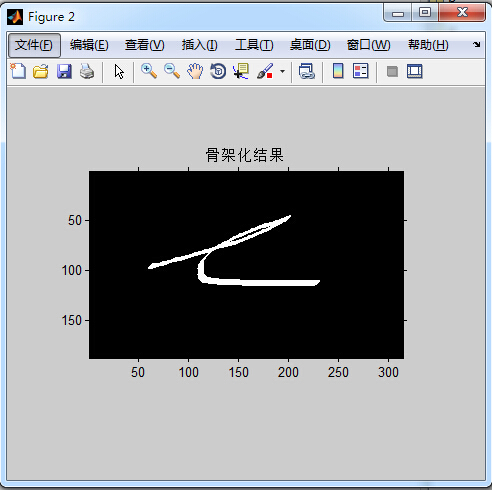The image size is (492, 490).
Task: Insert a legend using the toolbar icon
Action: tap(361, 71)
